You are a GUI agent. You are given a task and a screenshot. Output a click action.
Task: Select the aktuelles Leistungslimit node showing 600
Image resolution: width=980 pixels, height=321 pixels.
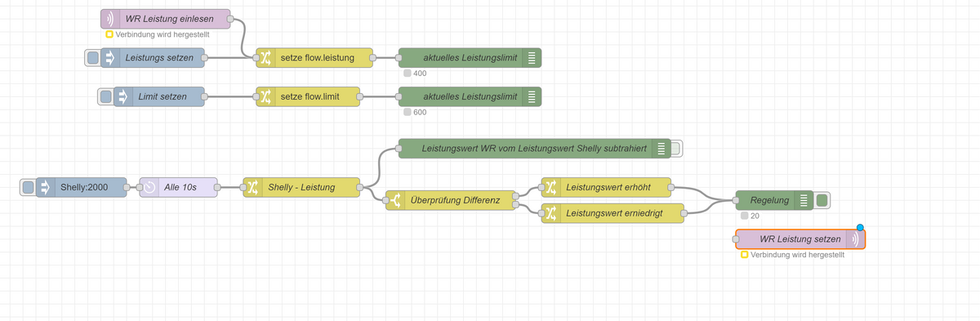(x=470, y=97)
